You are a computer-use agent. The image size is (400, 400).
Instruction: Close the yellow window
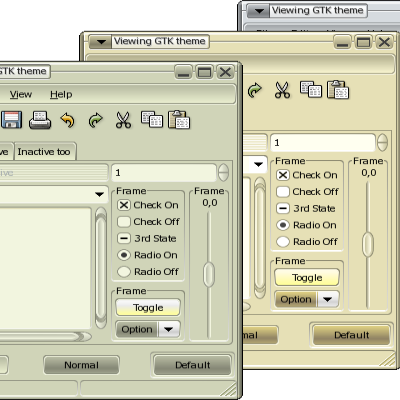[384, 42]
